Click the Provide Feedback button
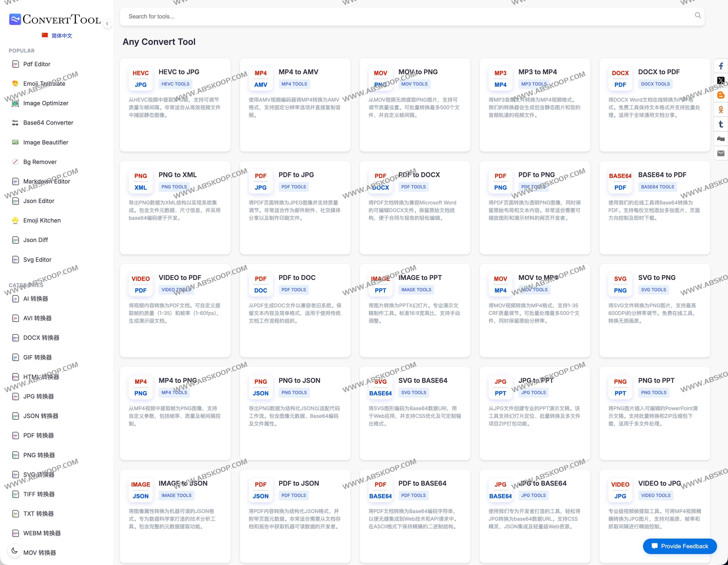This screenshot has width=728, height=565. click(680, 546)
